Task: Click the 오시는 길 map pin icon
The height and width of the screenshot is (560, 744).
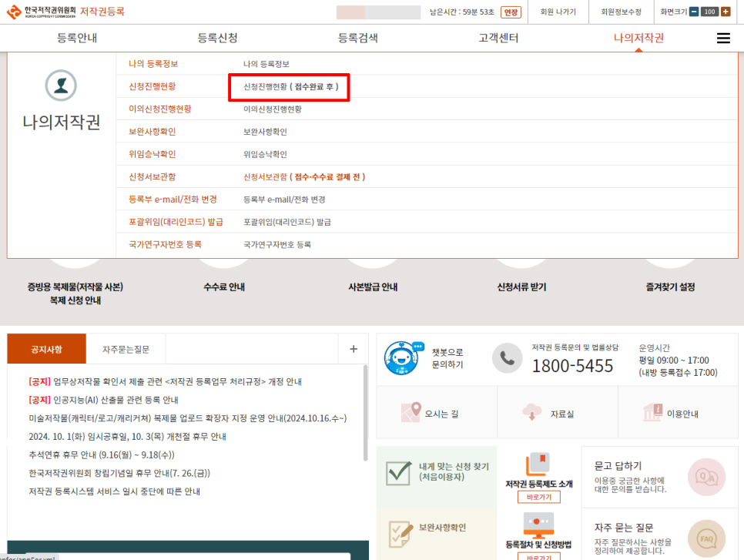Action: (x=411, y=412)
